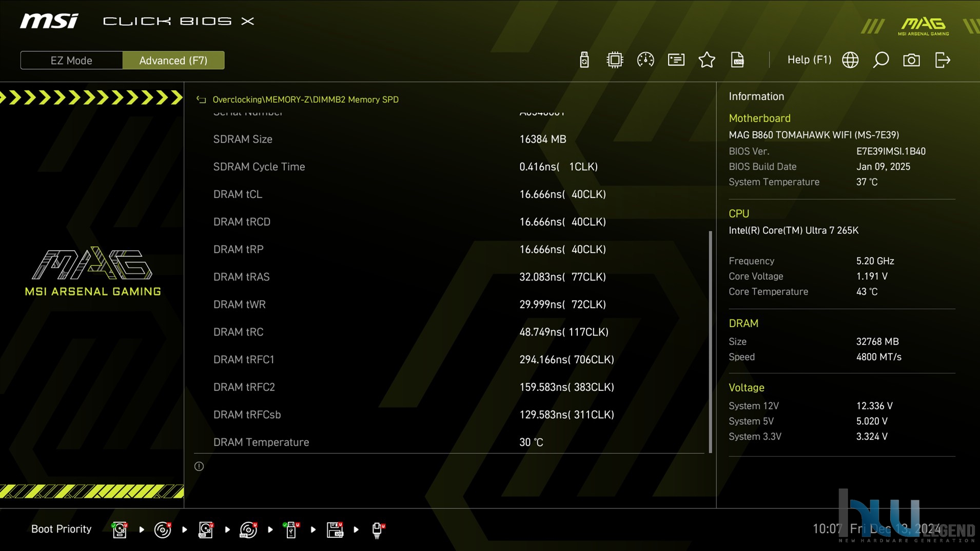The height and width of the screenshot is (551, 980).
Task: Click the exit arrow icon
Action: (x=943, y=60)
